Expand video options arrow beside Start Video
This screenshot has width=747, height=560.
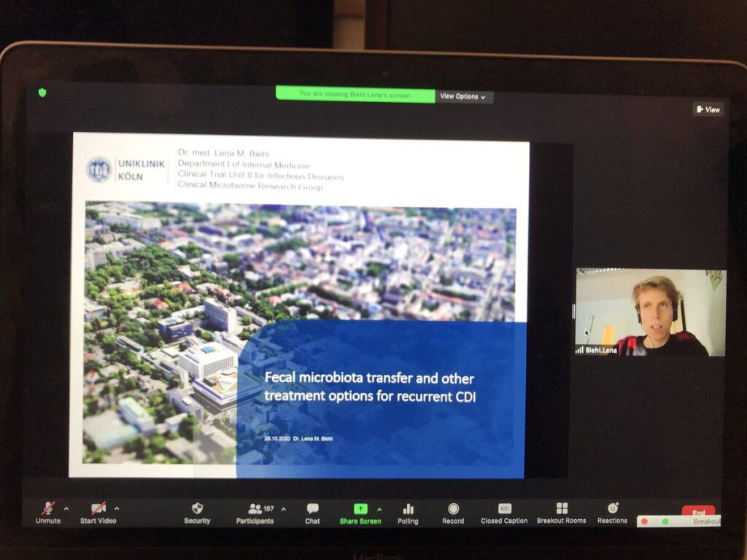click(117, 508)
